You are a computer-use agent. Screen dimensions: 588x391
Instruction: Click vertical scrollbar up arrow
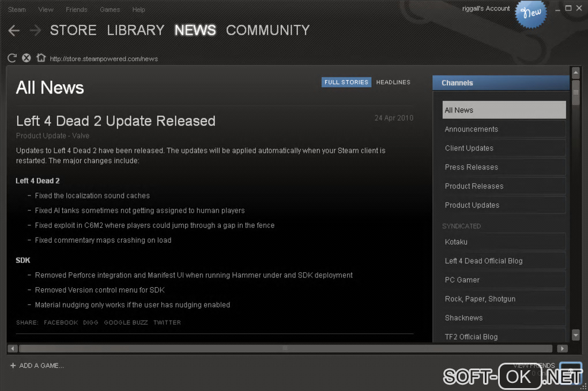(x=576, y=73)
